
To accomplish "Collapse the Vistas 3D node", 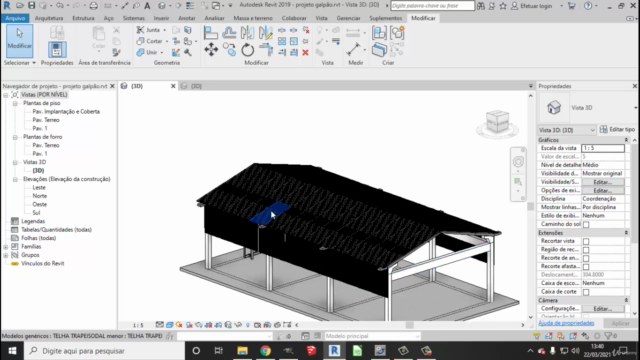I will (x=15, y=162).
